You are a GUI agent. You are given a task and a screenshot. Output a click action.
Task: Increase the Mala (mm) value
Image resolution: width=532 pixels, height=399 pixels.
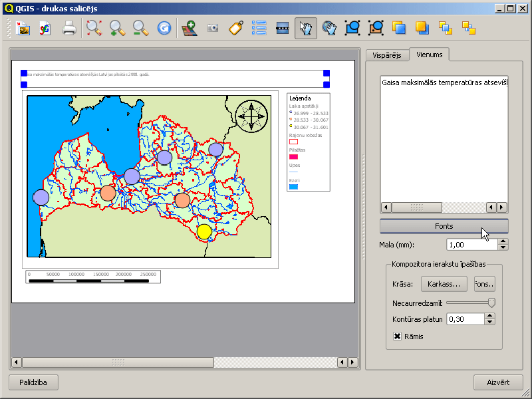503,241
